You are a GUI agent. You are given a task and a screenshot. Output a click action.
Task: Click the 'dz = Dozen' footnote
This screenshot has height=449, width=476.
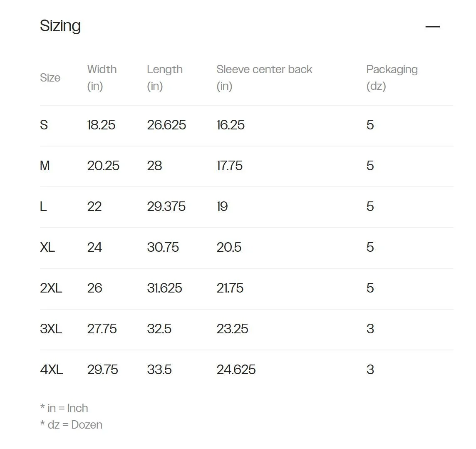(x=71, y=425)
